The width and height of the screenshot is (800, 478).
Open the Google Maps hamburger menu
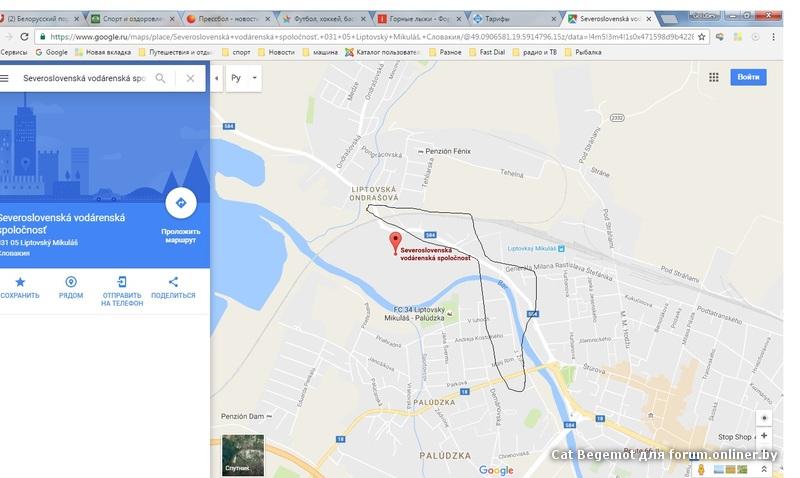pos(4,78)
